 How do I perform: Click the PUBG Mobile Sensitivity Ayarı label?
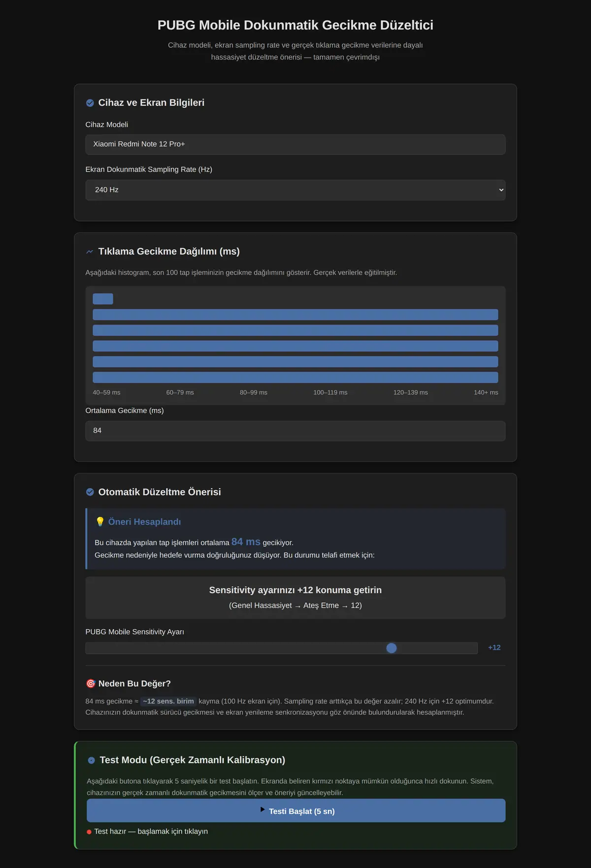pos(135,632)
